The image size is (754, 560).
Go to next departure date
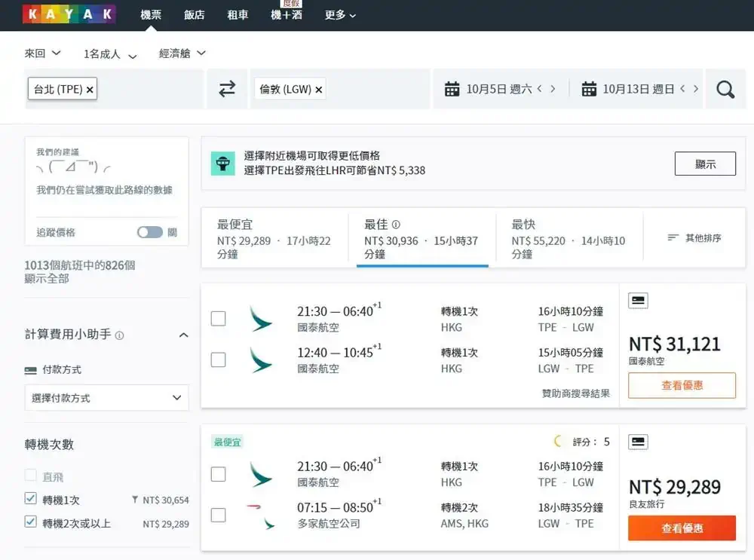553,88
